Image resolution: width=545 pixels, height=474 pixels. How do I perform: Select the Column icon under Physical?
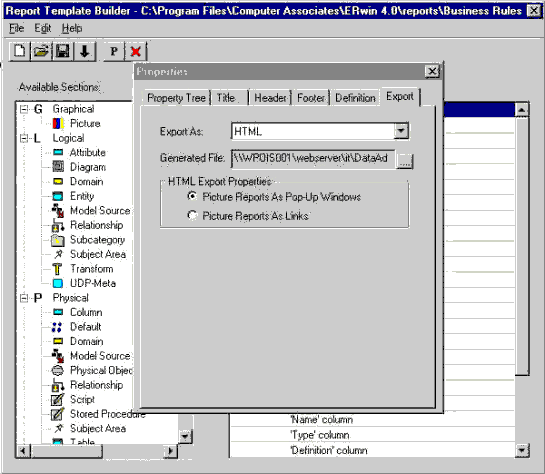click(58, 312)
